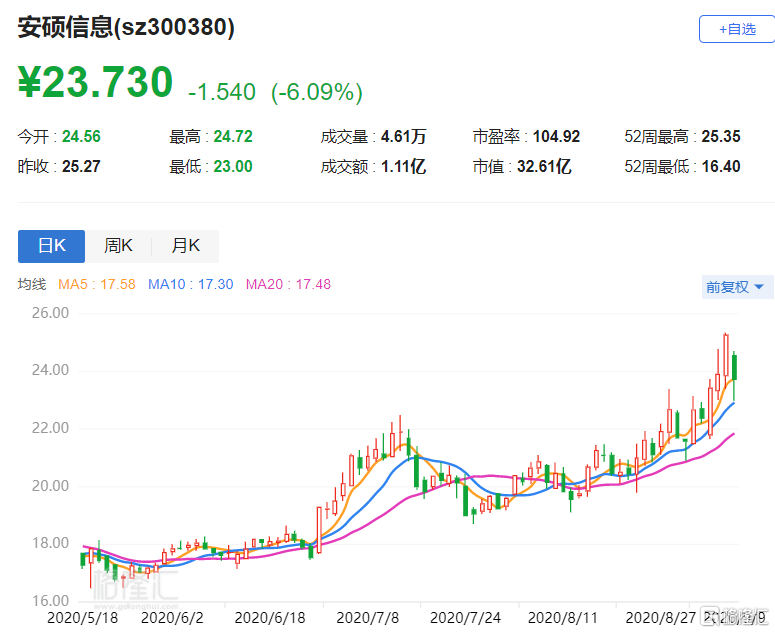Click the 昨收 value 25.27
Viewport: 775px width, 633px height.
pyautogui.click(x=81, y=167)
